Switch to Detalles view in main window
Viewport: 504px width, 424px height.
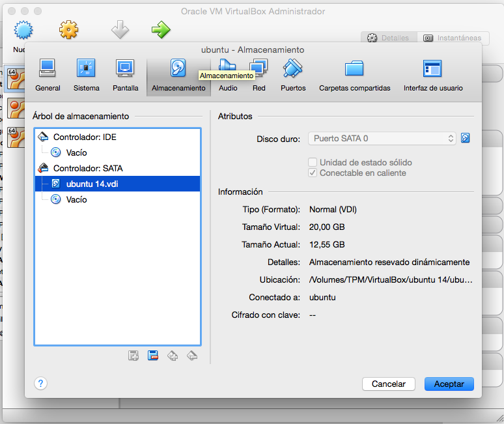click(x=389, y=38)
